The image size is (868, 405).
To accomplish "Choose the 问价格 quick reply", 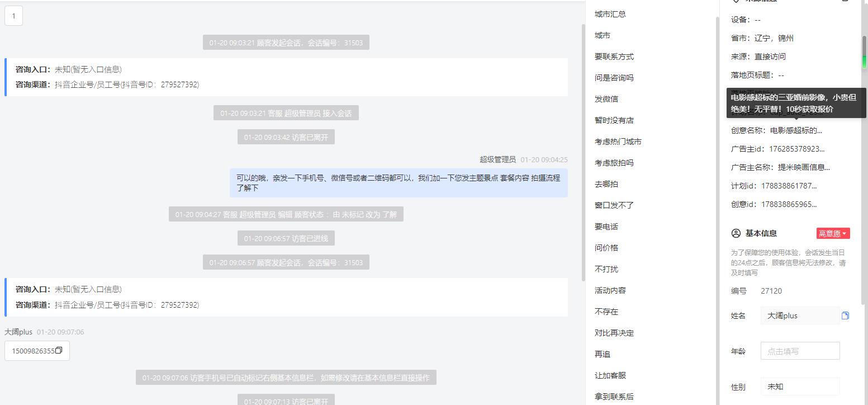I will [606, 248].
